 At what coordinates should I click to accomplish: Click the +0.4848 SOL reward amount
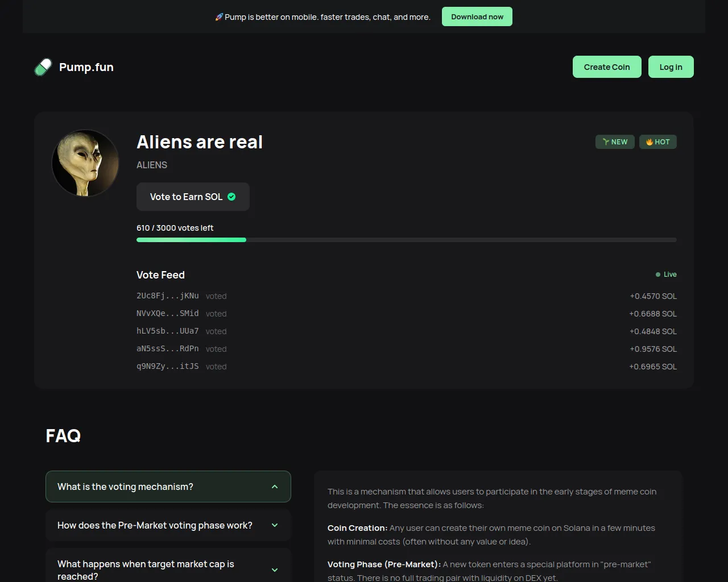pyautogui.click(x=653, y=331)
